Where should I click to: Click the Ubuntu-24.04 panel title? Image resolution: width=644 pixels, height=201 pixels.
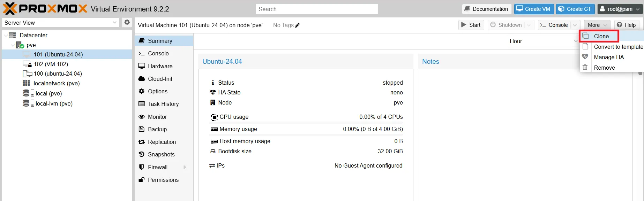[222, 61]
